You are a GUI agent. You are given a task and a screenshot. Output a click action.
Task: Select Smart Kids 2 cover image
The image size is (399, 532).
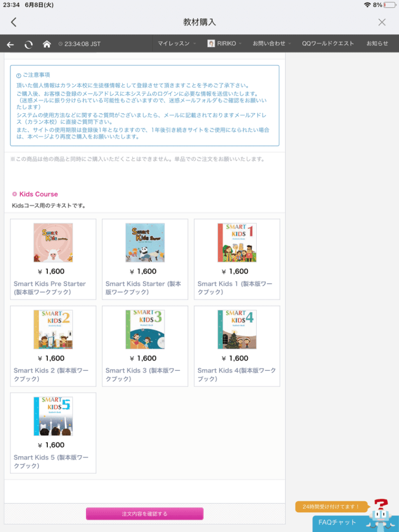[x=54, y=329]
